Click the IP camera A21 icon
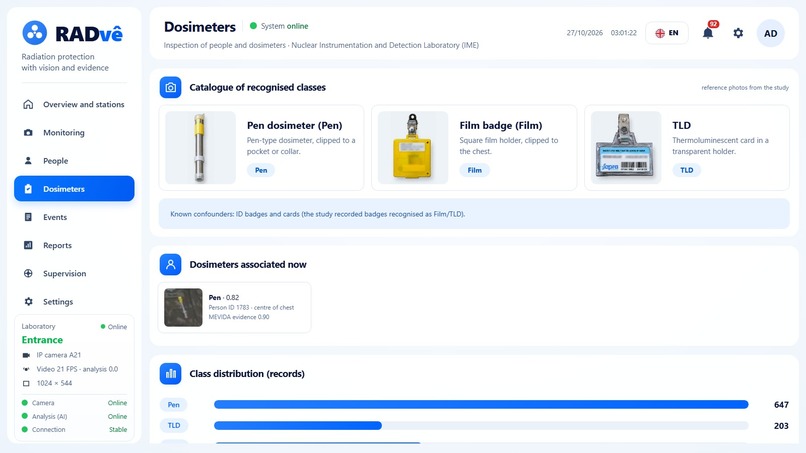This screenshot has height=453, width=806. [26, 355]
